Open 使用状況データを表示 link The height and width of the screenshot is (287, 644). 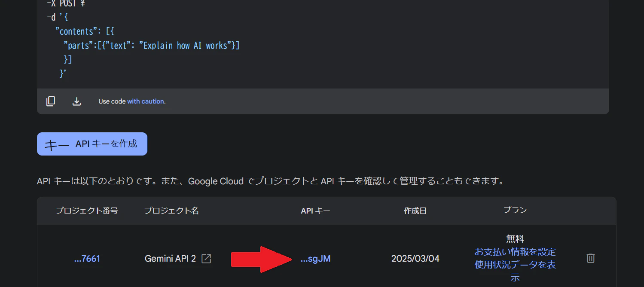(515, 271)
